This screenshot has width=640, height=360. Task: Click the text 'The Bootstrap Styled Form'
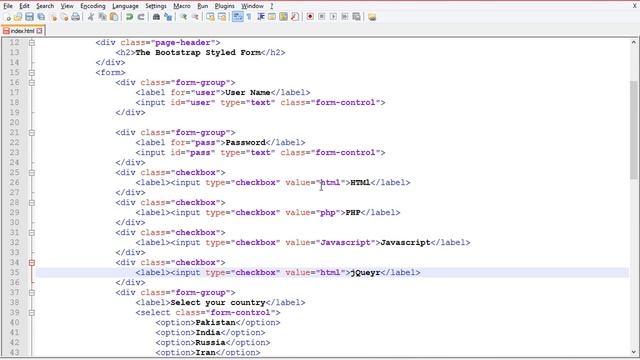(x=198, y=52)
